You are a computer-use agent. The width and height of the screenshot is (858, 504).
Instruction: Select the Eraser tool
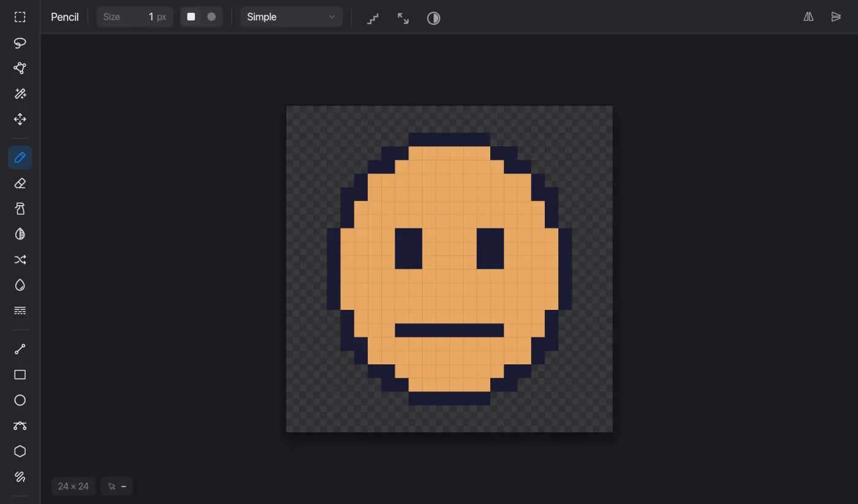point(20,183)
